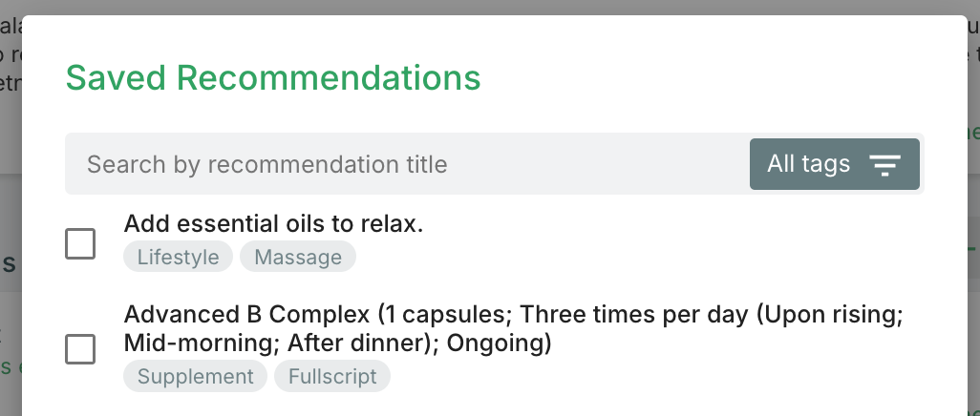Viewport: 980px width, 416px height.
Task: Click blank area right of Massage tag
Action: click(x=621, y=258)
